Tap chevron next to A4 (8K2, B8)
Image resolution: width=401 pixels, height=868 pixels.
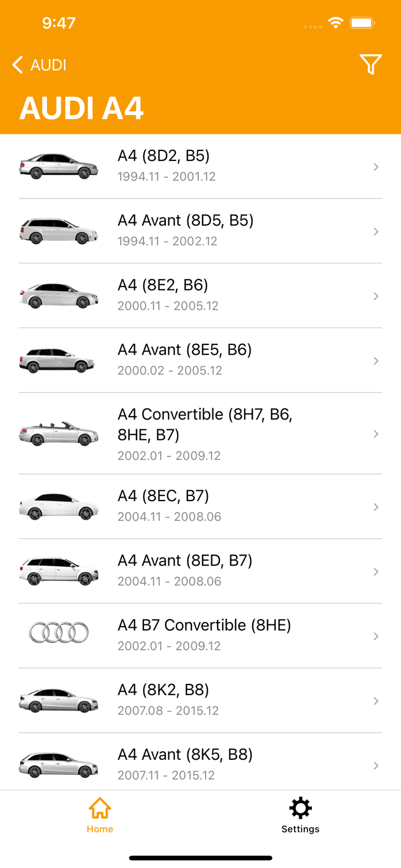[x=376, y=701]
